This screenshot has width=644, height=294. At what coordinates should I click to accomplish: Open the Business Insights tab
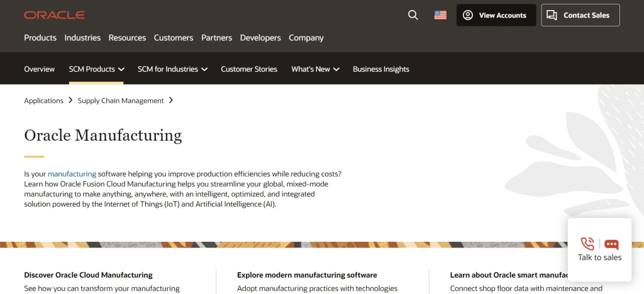coord(380,69)
